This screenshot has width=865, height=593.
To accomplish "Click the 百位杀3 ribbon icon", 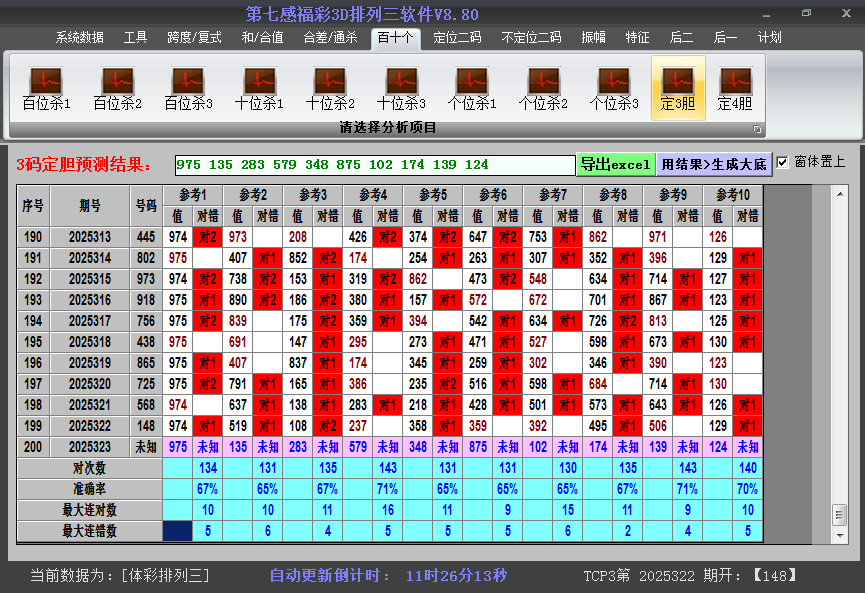I will pos(188,88).
